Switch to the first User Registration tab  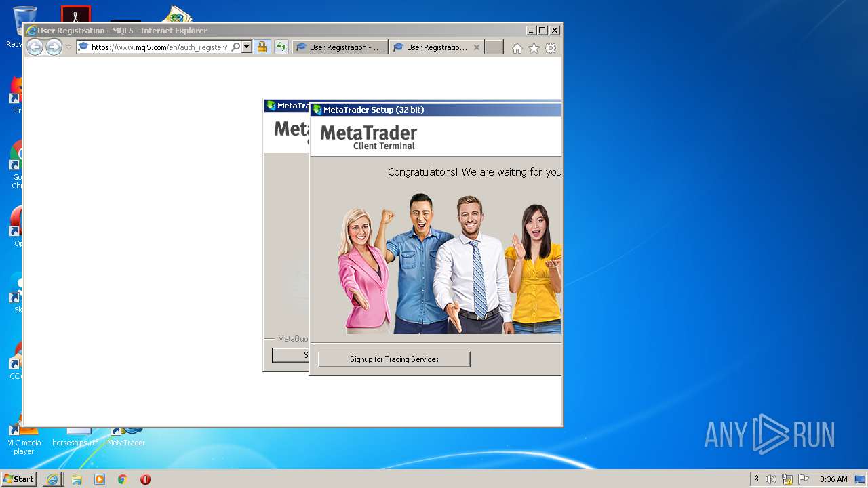340,47
